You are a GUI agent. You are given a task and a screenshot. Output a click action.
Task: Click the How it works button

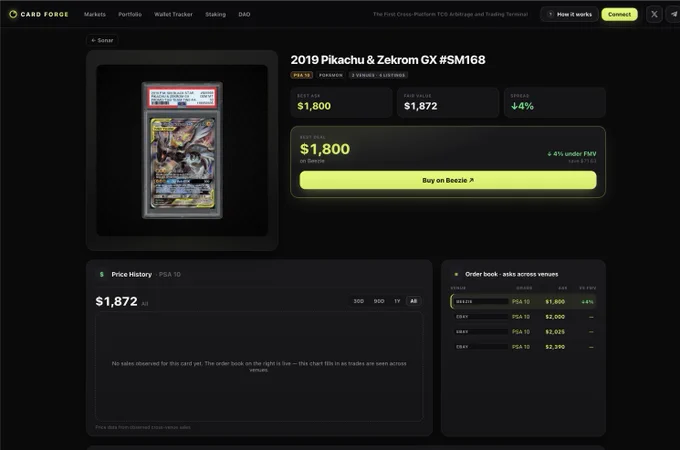[569, 14]
